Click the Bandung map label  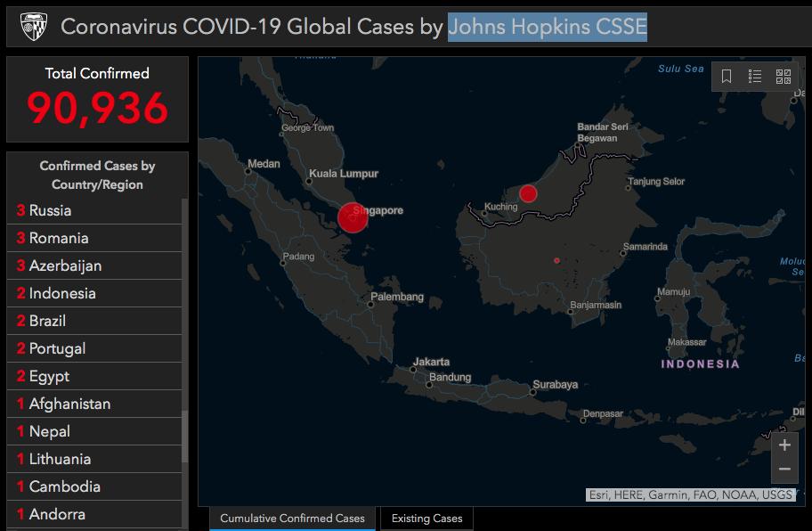[x=450, y=377]
